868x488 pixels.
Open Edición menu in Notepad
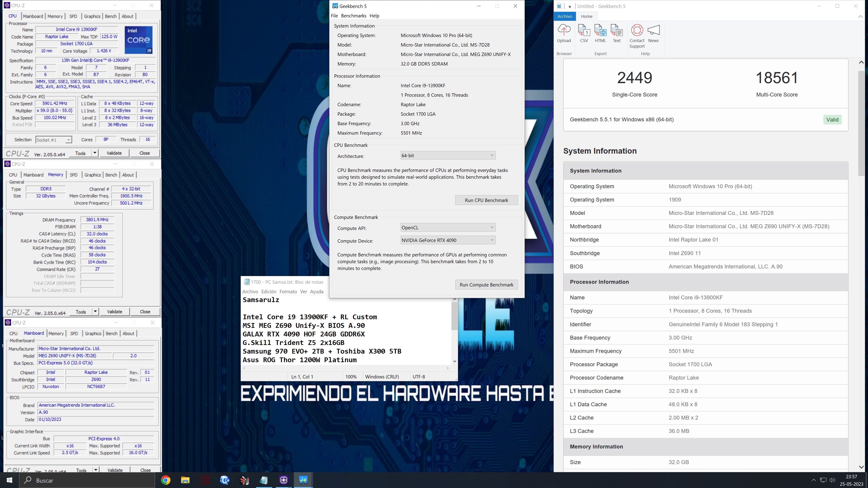pos(269,292)
